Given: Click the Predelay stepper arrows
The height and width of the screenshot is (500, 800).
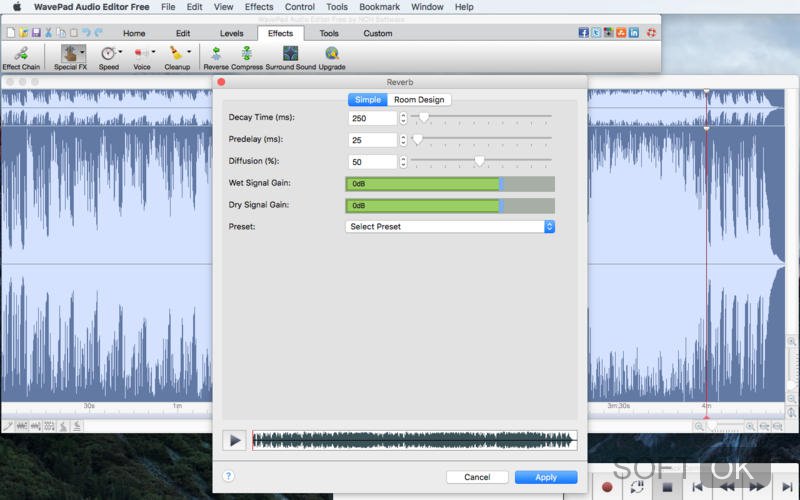Looking at the screenshot, I should tap(403, 140).
